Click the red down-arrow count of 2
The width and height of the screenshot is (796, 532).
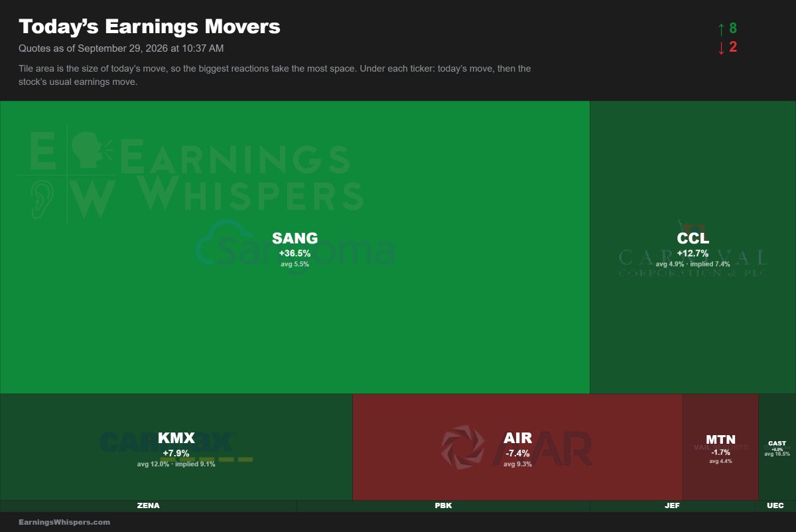click(727, 47)
